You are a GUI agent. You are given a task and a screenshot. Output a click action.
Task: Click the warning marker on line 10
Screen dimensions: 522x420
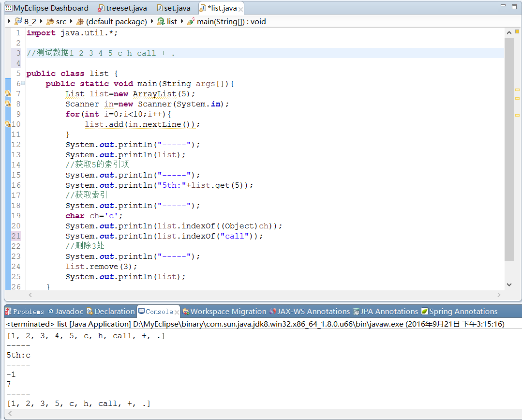8,124
